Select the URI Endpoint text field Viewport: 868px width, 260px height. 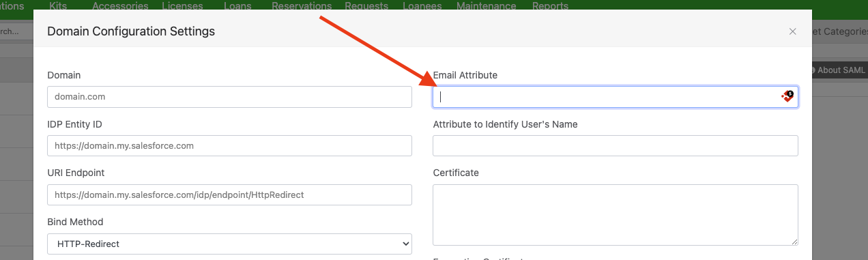(x=230, y=194)
